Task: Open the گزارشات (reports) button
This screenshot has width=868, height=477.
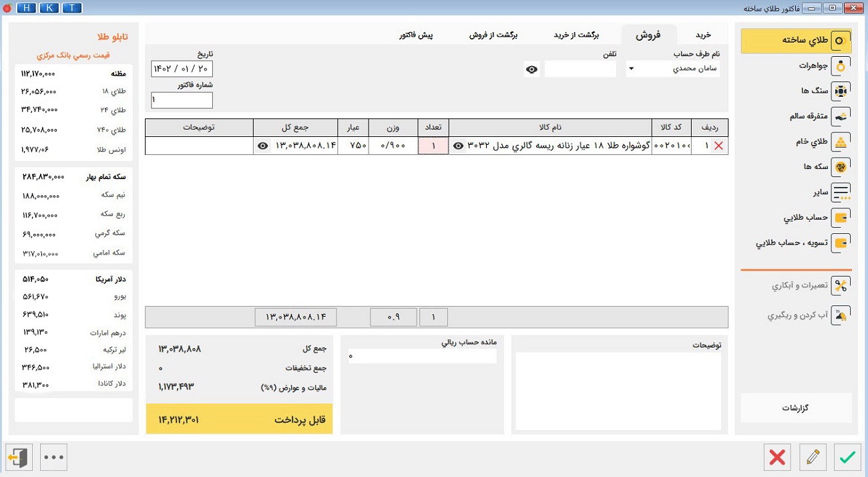Action: pos(796,408)
